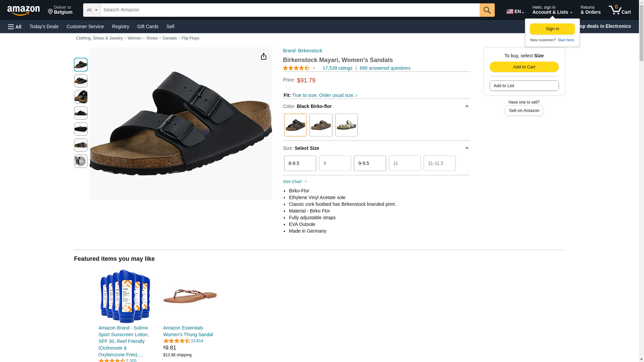Expand the Size Chart
This screenshot has width=644, height=362.
[295, 182]
